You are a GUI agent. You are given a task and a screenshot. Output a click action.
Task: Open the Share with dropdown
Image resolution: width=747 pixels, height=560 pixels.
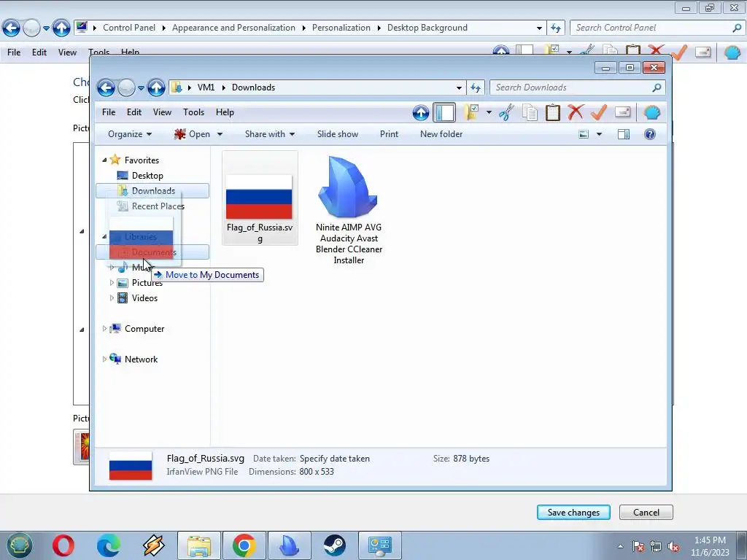tap(270, 134)
